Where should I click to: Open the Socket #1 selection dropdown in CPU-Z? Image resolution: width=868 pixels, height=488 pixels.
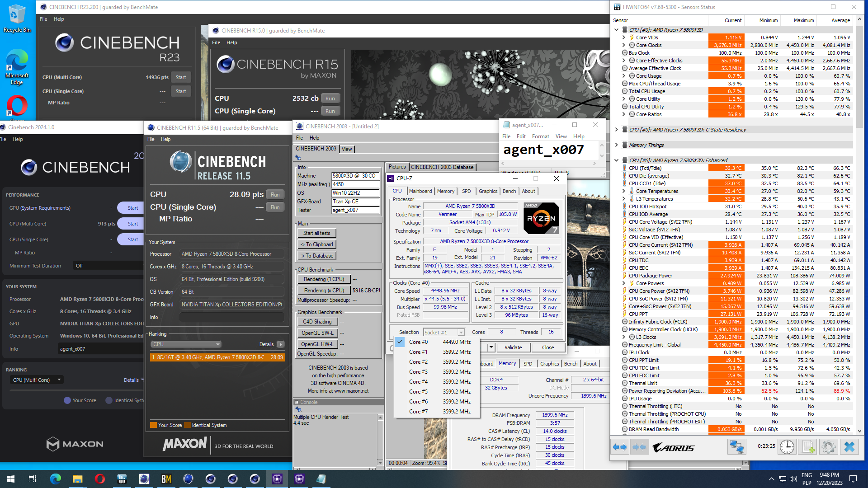pos(444,333)
